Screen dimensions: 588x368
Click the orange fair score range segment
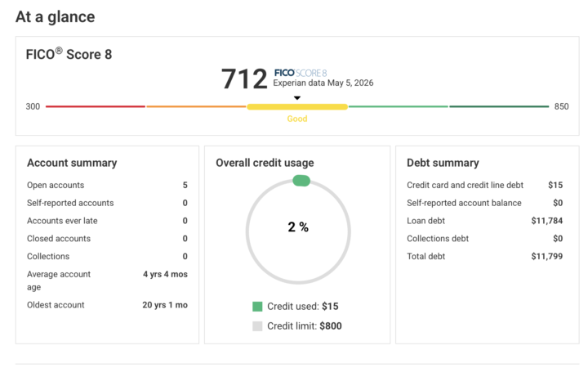pyautogui.click(x=196, y=106)
